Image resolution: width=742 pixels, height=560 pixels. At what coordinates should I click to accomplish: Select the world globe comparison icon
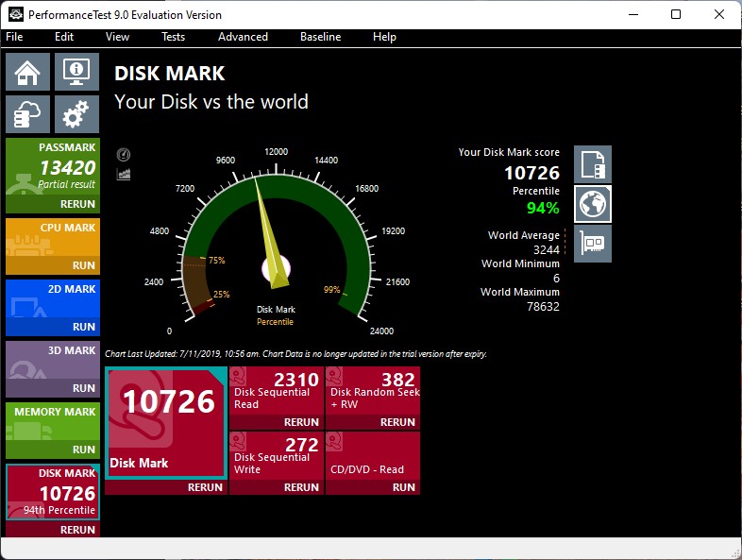(x=593, y=204)
